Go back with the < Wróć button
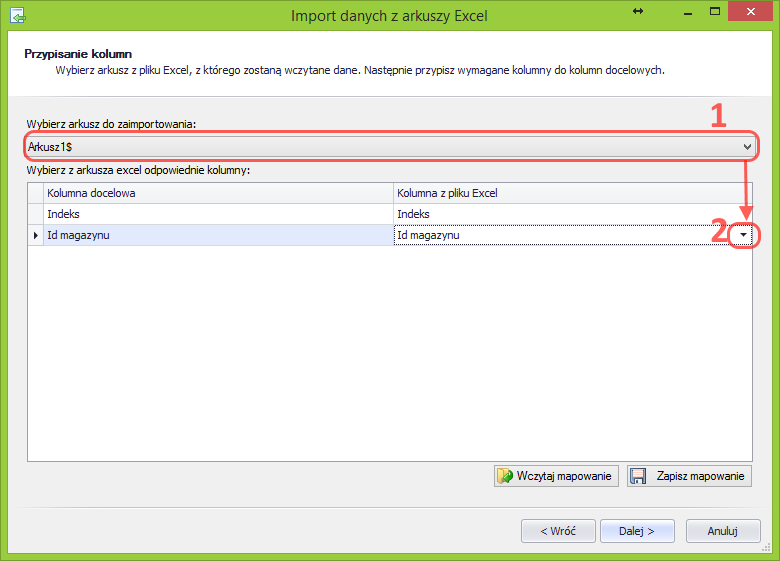780x561 pixels. tap(558, 531)
